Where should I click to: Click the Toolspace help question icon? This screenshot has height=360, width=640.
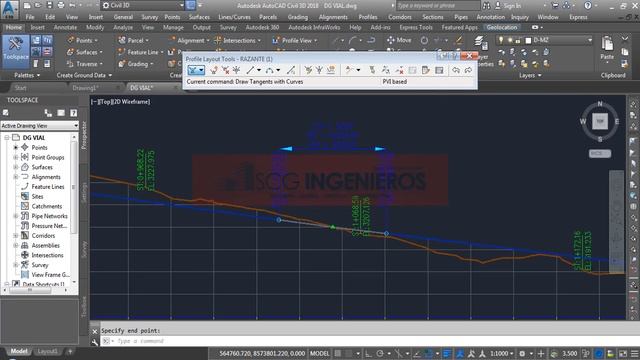[x=73, y=113]
